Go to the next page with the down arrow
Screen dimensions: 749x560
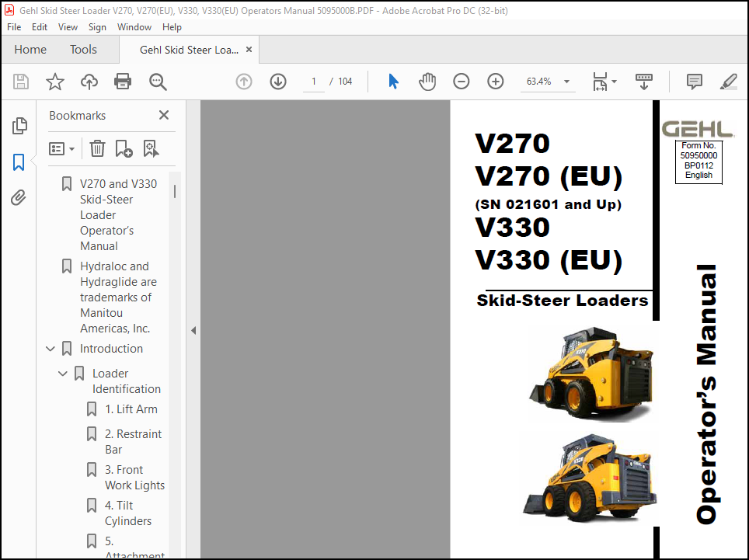coord(278,82)
